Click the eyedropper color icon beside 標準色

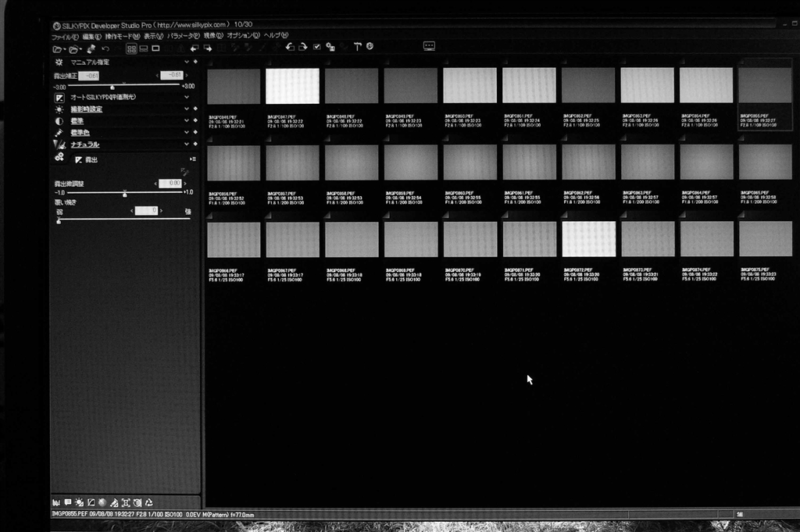59,133
